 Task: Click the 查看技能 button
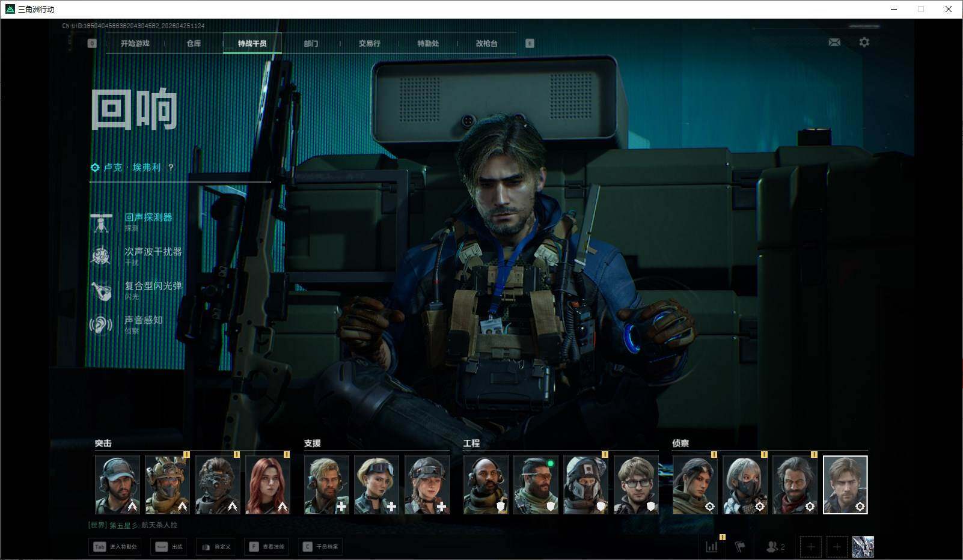(x=267, y=547)
